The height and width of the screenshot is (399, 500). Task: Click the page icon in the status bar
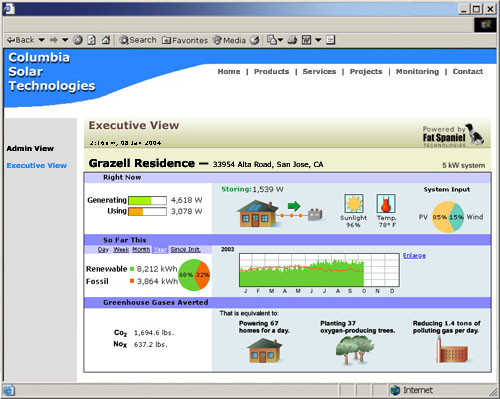coord(9,390)
